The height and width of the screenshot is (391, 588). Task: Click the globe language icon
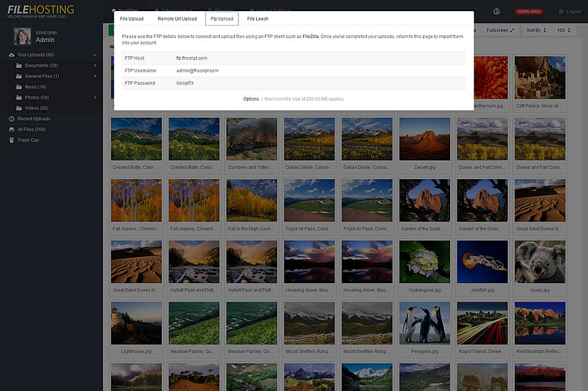pos(497,12)
